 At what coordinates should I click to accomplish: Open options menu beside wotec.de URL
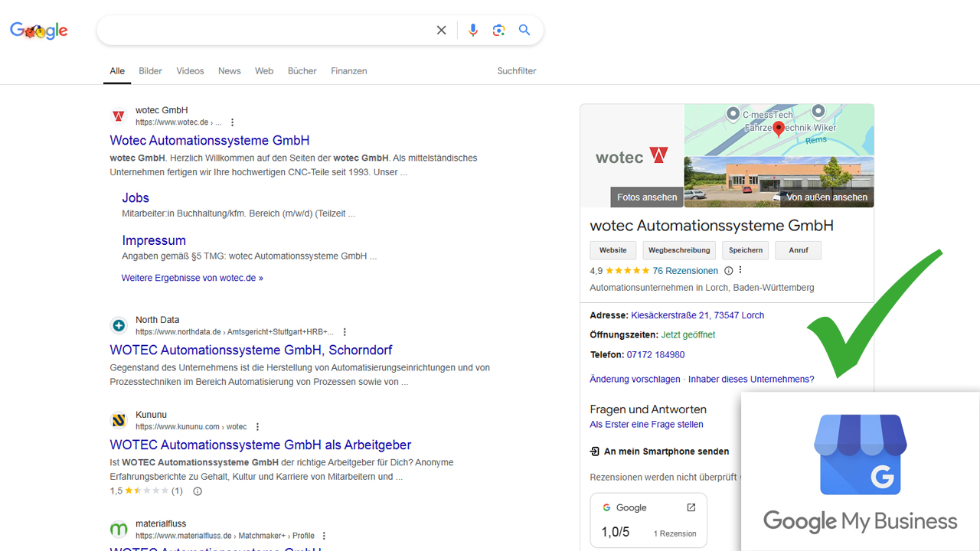(x=233, y=122)
